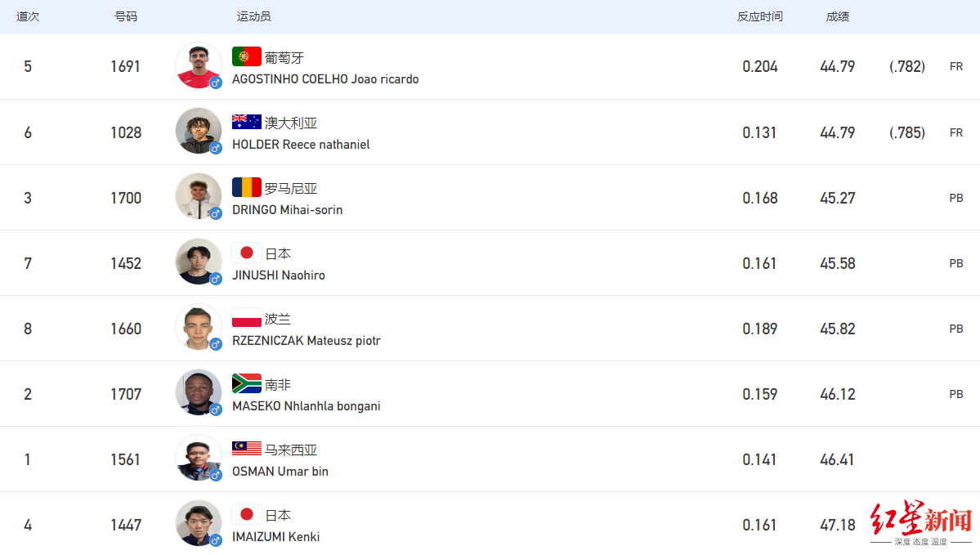Click the Malaysia flag icon

[246, 449]
